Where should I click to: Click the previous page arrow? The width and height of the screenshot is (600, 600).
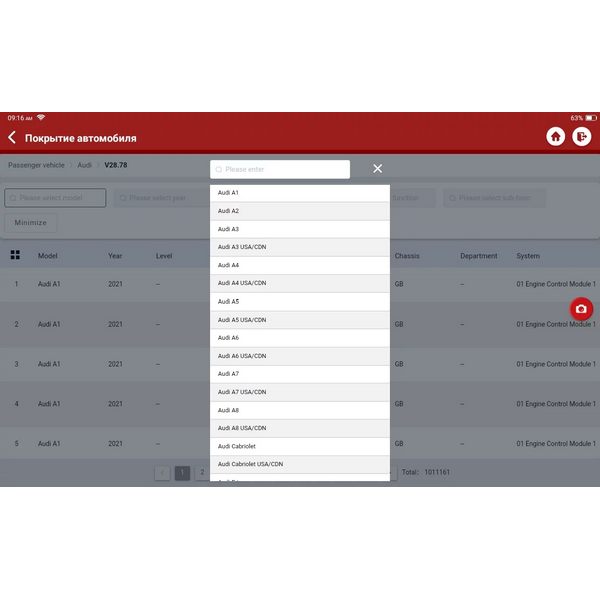tap(162, 473)
